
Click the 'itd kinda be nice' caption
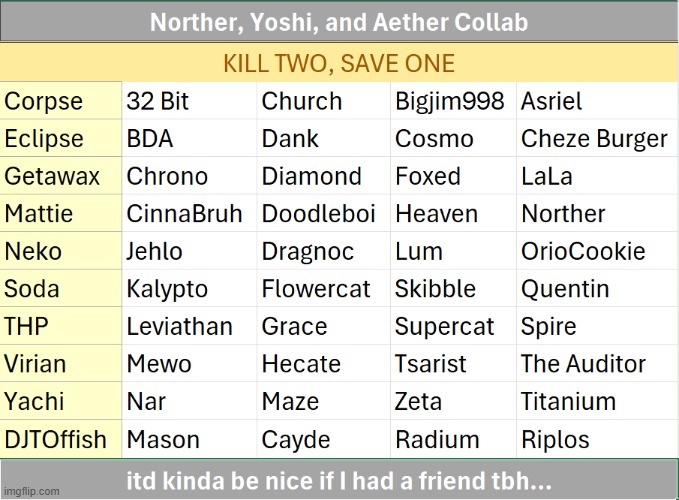[339, 481]
